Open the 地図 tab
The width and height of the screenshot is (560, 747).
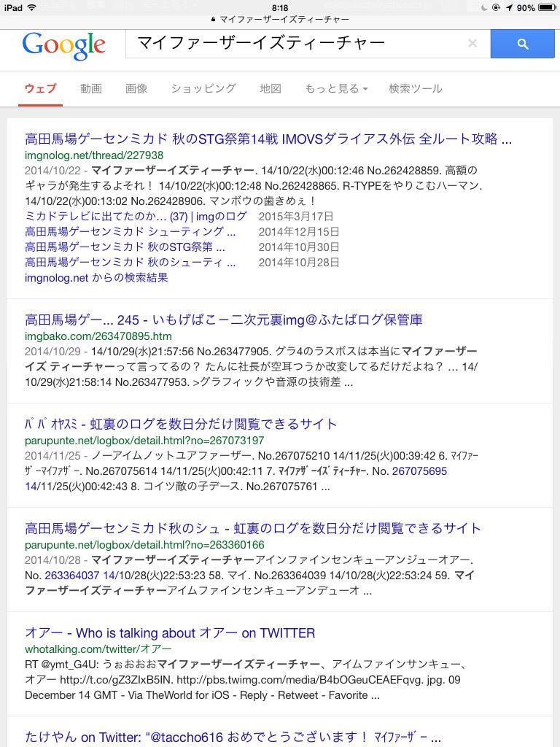[271, 88]
